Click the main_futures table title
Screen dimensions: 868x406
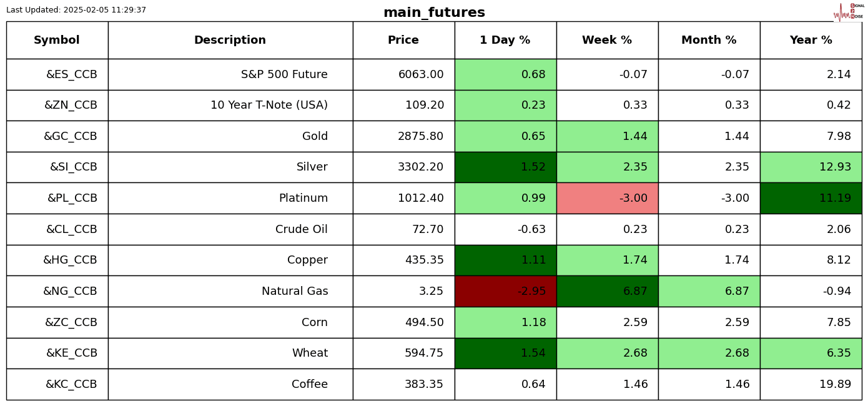point(434,12)
